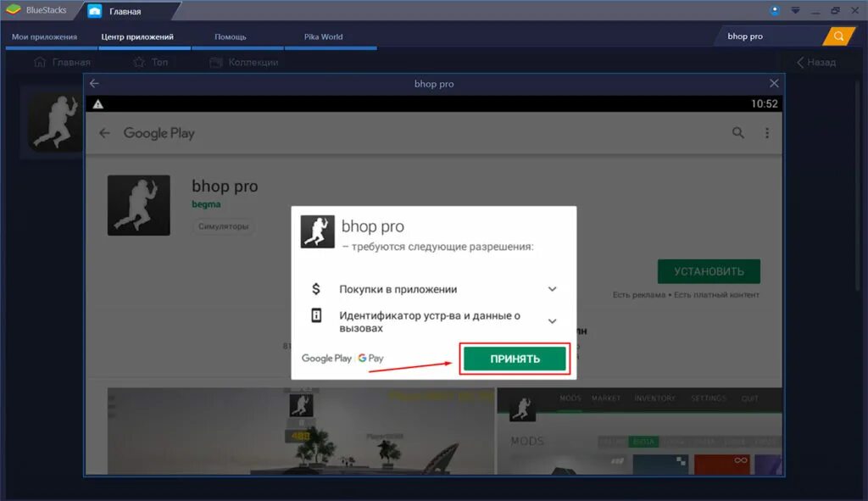868x501 pixels.
Task: Open the bhop pro app icon on the Google Play page
Action: (x=139, y=205)
